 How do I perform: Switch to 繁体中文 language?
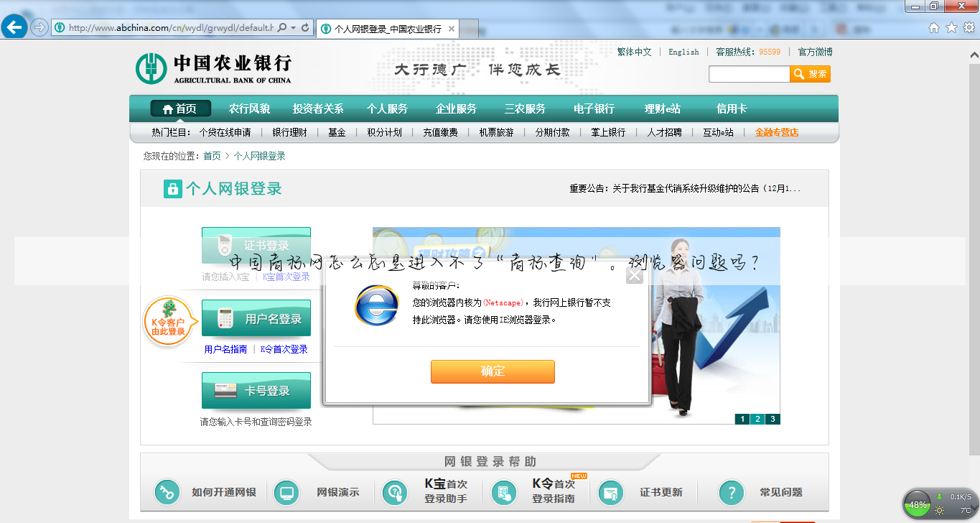(634, 52)
